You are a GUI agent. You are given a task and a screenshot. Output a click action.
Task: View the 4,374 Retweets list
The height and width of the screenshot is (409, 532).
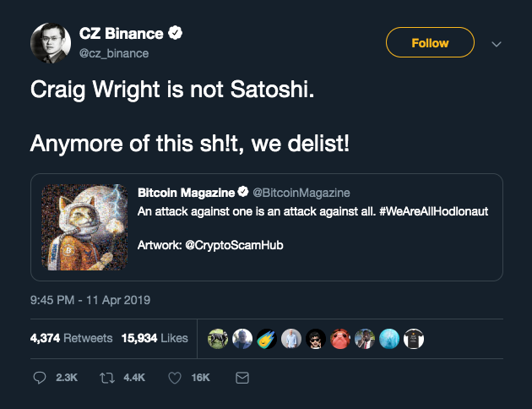[x=71, y=338]
